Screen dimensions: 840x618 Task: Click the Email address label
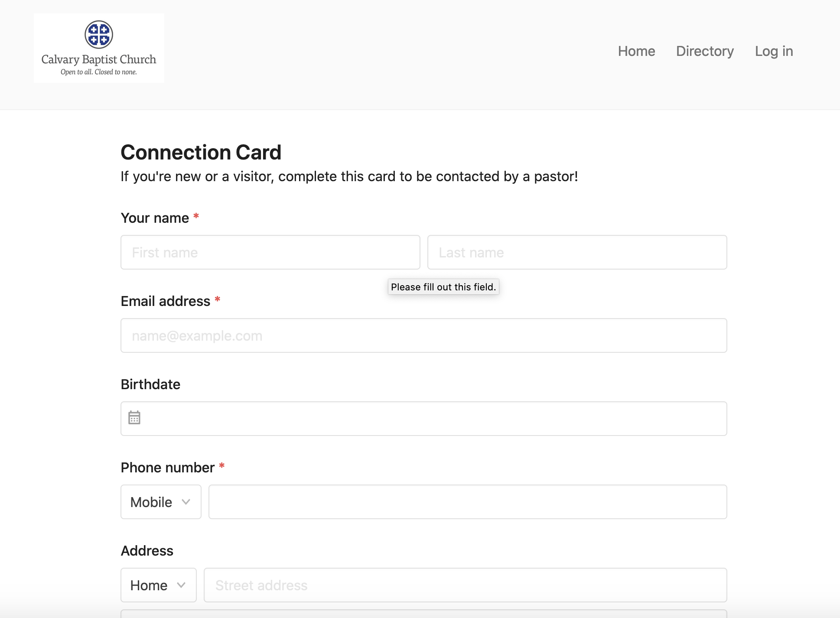click(165, 301)
